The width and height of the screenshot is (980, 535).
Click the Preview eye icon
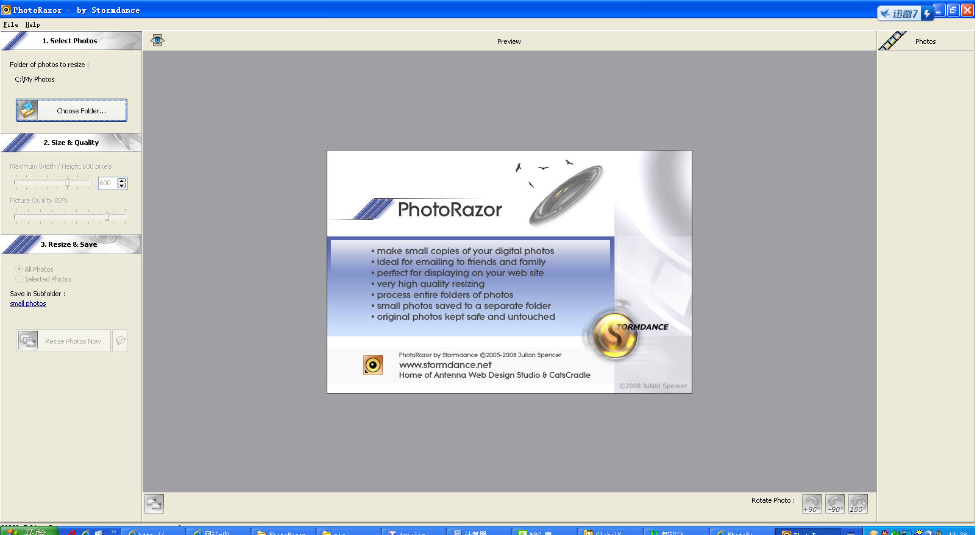[x=158, y=40]
